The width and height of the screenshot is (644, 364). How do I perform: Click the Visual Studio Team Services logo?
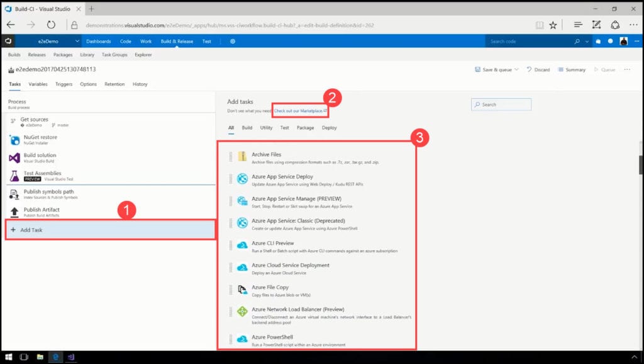point(8,41)
